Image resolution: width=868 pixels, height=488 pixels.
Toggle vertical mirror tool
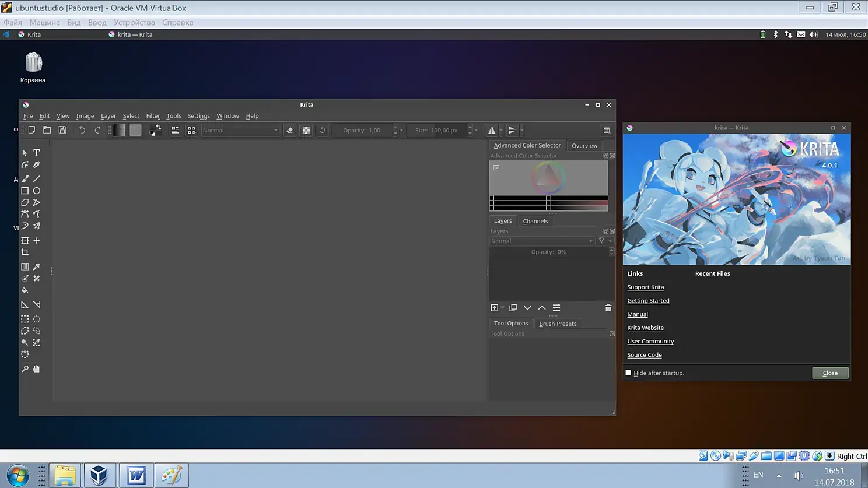coord(512,130)
